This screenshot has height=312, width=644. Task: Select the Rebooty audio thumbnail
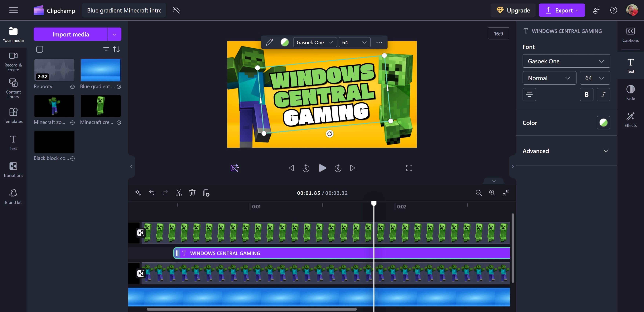[x=54, y=70]
